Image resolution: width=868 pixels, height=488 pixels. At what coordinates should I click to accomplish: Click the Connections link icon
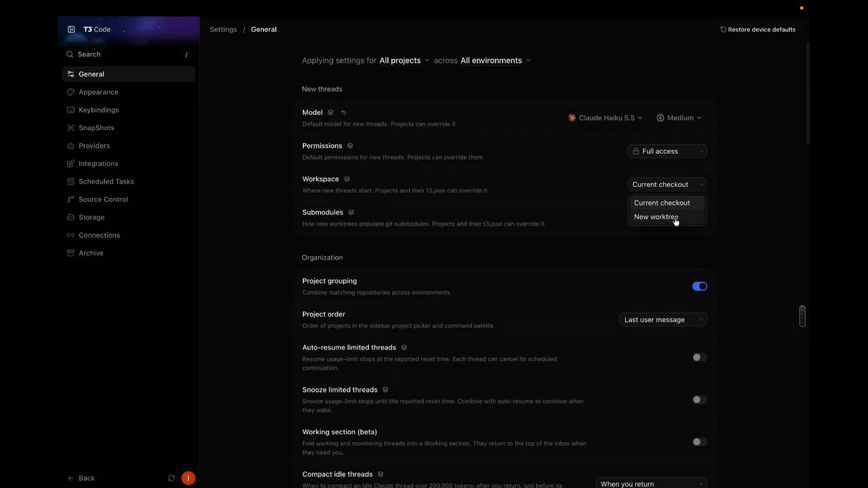click(71, 235)
